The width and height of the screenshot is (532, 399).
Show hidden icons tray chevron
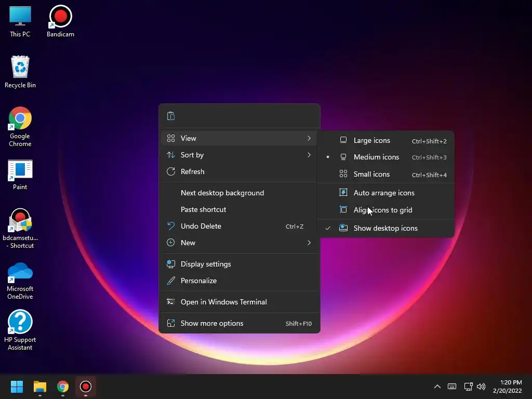pyautogui.click(x=437, y=387)
